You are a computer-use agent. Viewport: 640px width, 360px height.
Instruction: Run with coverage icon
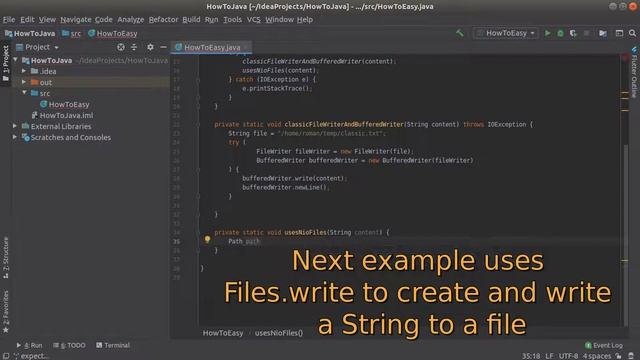tap(573, 33)
